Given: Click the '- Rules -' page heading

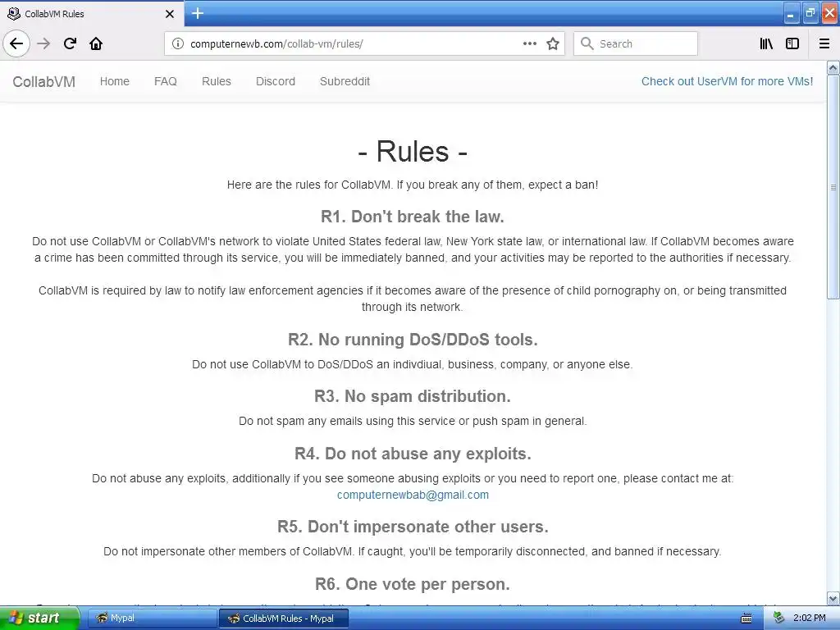Looking at the screenshot, I should [413, 151].
